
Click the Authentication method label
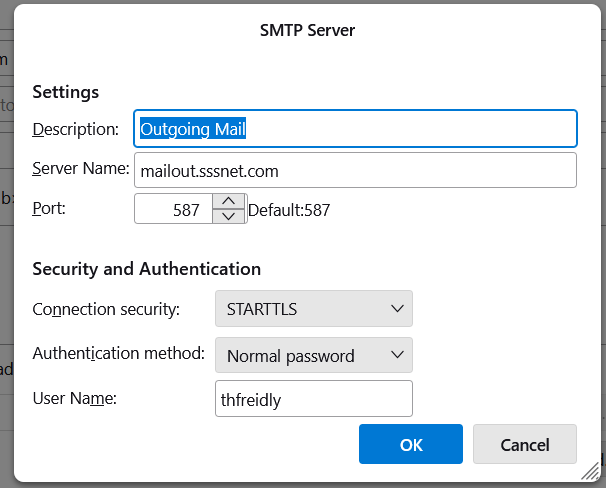coord(118,354)
